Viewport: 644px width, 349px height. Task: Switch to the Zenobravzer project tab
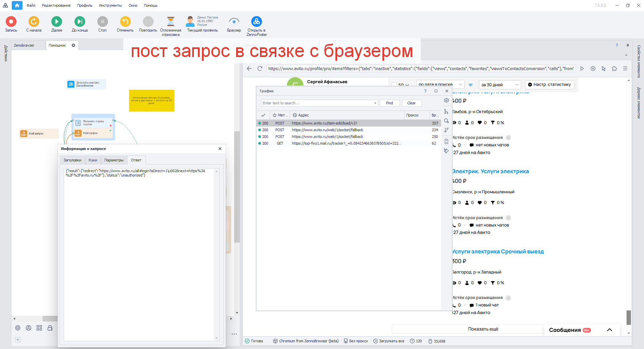28,45
